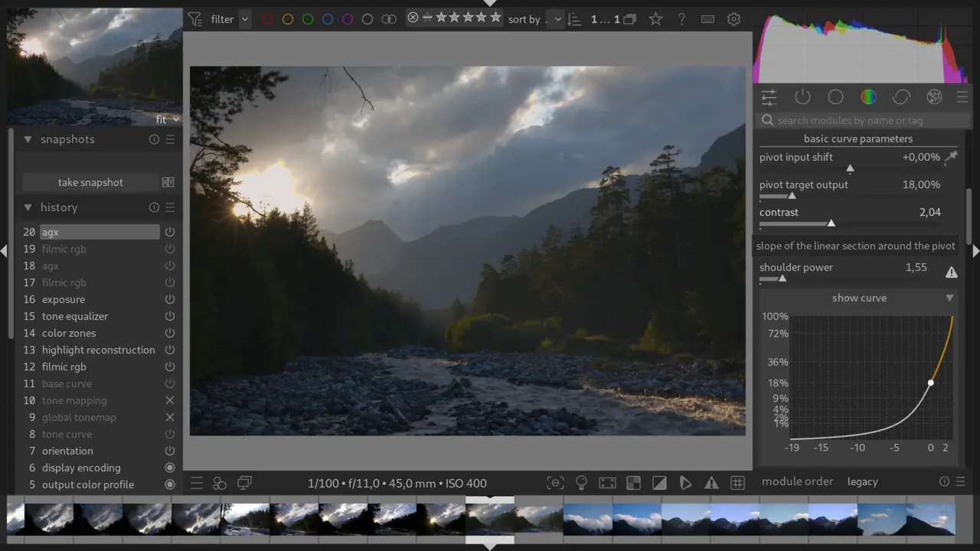Toggle the red color label filter
The height and width of the screenshot is (551, 980).
click(x=267, y=19)
